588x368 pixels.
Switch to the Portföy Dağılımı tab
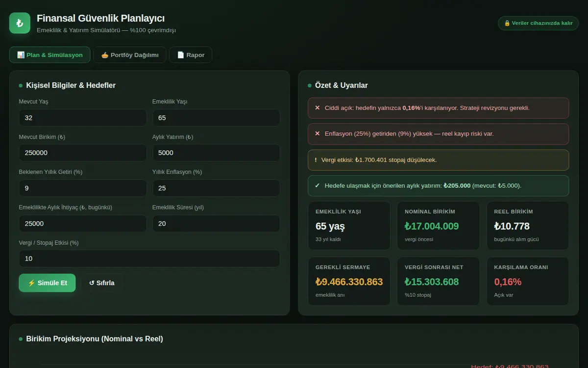pos(130,55)
